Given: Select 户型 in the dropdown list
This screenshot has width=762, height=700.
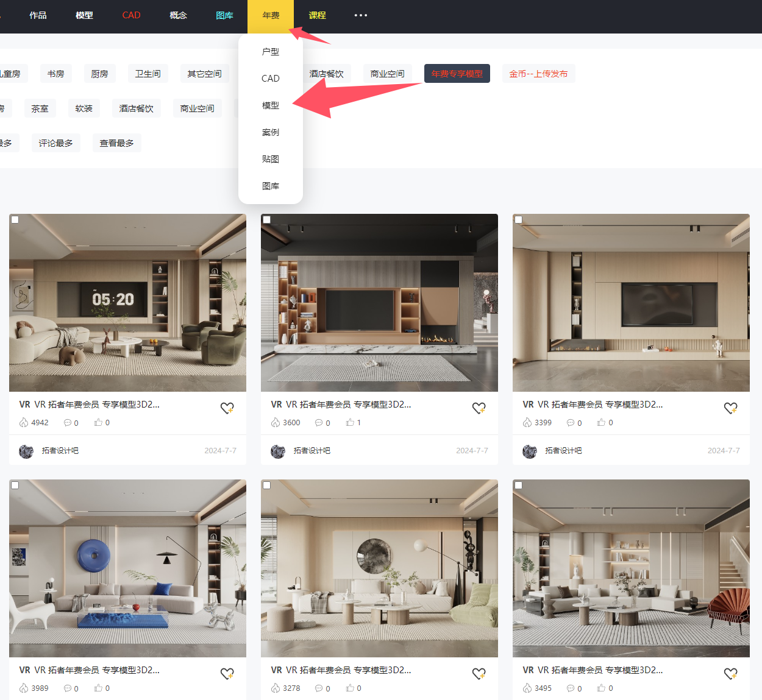Looking at the screenshot, I should coord(271,52).
